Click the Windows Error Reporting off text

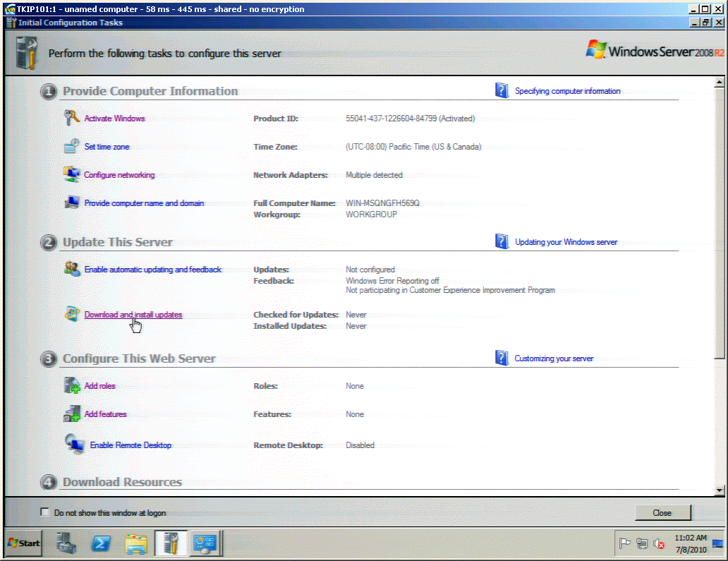(x=392, y=281)
